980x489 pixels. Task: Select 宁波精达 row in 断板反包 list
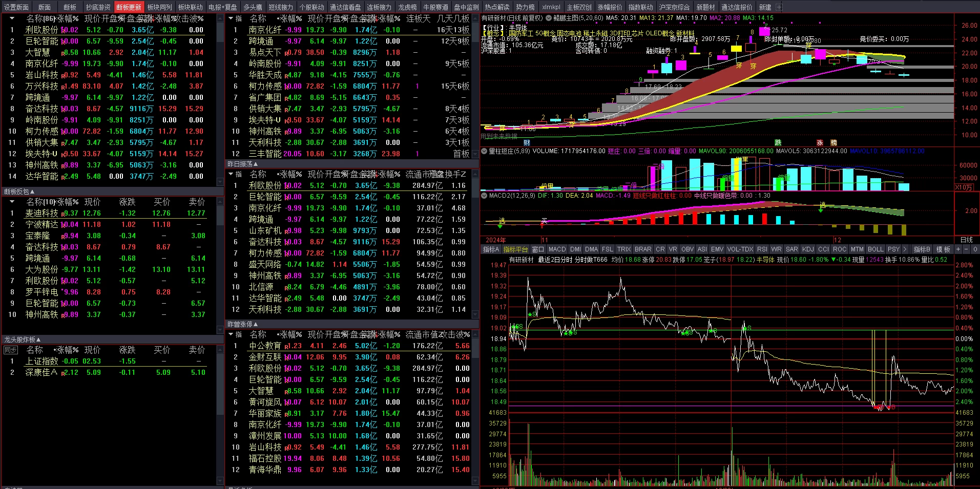tap(108, 224)
